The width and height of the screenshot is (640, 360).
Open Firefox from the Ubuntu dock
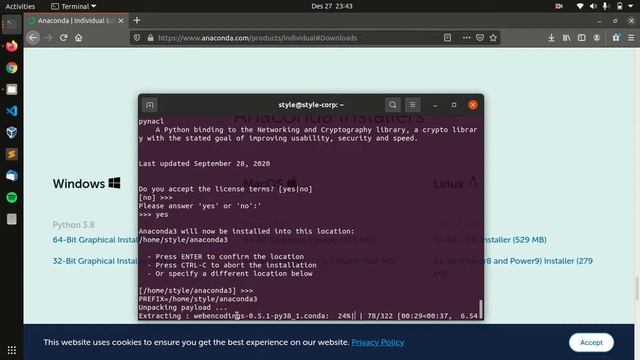11,46
